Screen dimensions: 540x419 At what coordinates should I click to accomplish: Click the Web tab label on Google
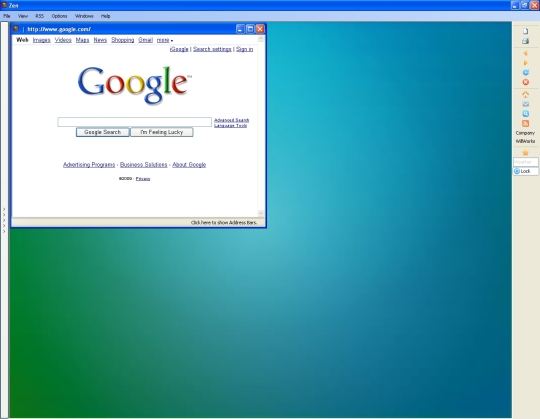(x=22, y=40)
